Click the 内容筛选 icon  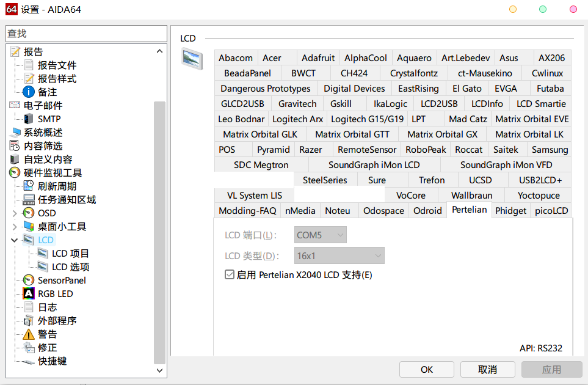15,145
